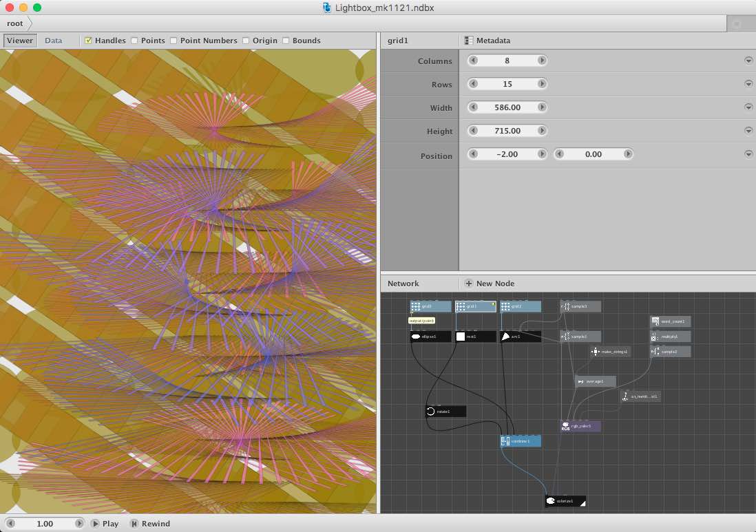Click the grid1 node name header in parameters
Screen dimensions: 756x532
coord(398,41)
